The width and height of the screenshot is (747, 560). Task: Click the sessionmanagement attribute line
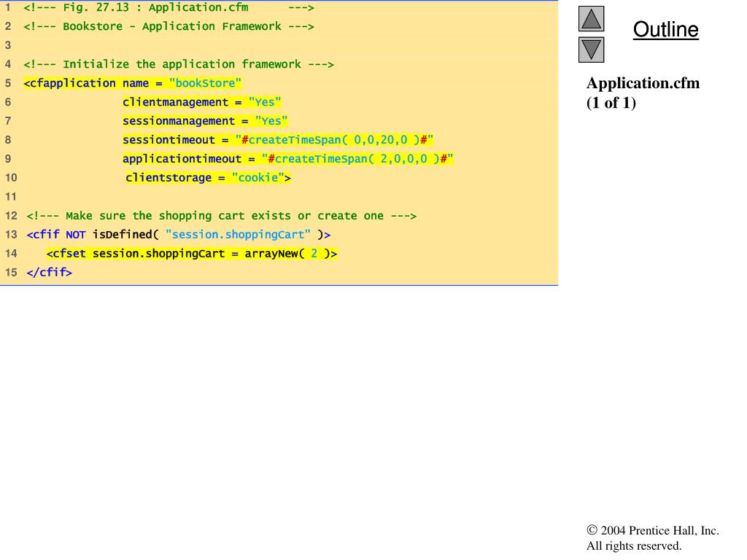(205, 121)
